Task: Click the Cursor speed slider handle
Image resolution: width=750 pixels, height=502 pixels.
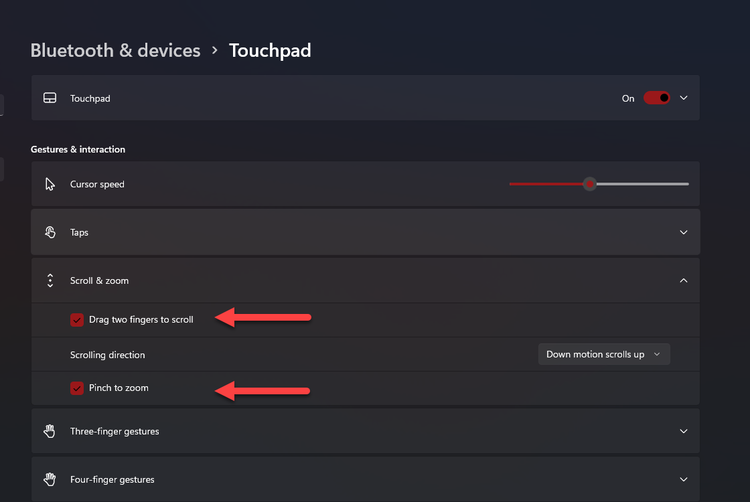Action: (590, 184)
